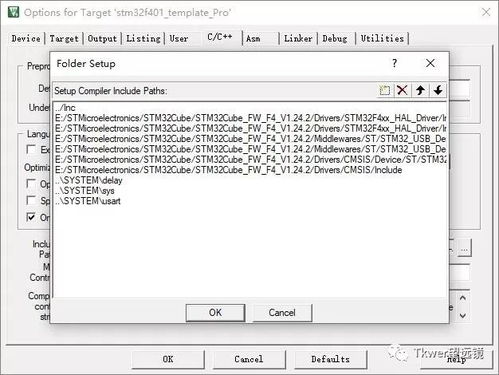499x375 pixels.
Task: Click the red X delete path icon
Action: 402,90
